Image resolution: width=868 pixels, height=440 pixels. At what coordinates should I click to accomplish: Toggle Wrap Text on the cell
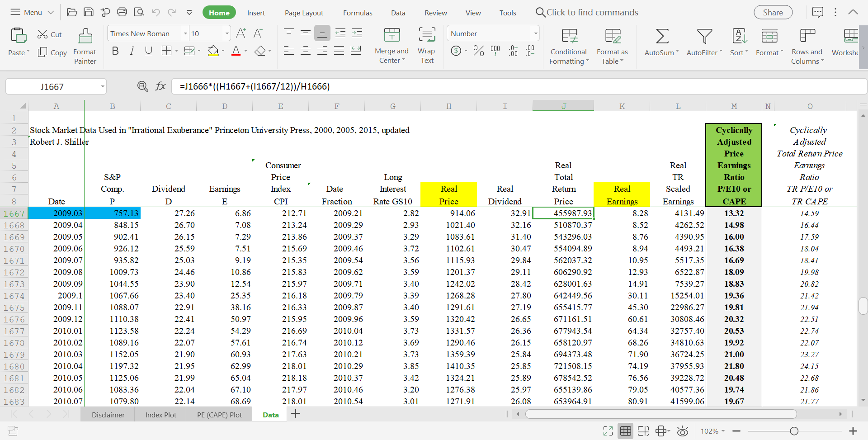point(426,35)
